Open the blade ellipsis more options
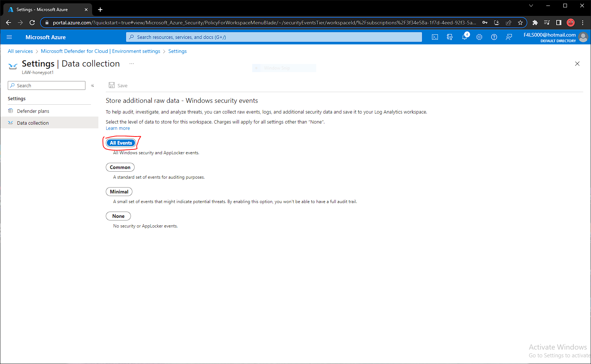 [x=132, y=64]
